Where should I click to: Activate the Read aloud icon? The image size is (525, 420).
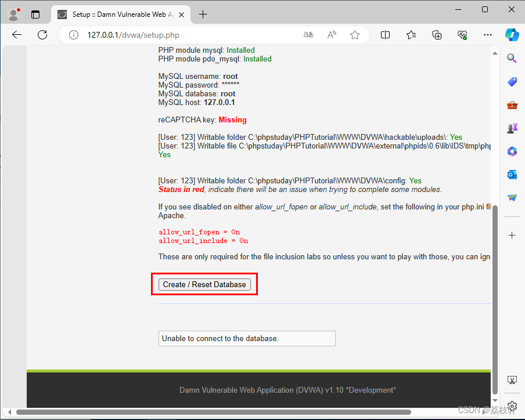click(332, 35)
